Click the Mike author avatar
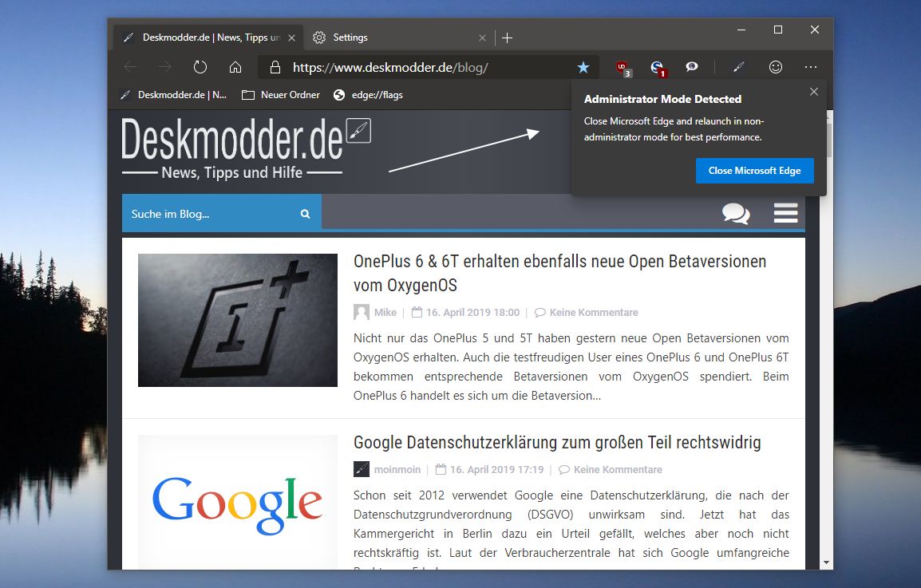The image size is (921, 588). click(362, 312)
